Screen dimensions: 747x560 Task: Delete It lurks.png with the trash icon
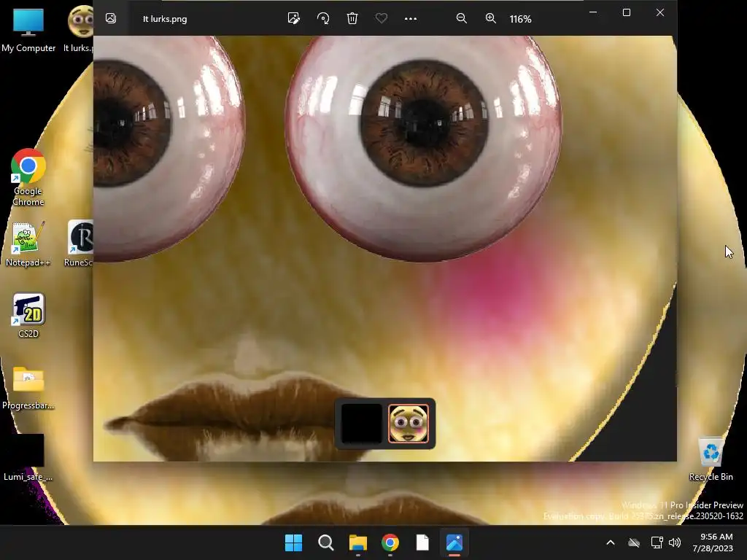[352, 18]
